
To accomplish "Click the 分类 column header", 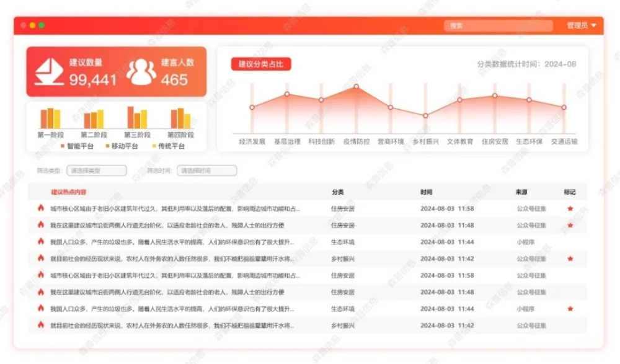I will point(337,192).
